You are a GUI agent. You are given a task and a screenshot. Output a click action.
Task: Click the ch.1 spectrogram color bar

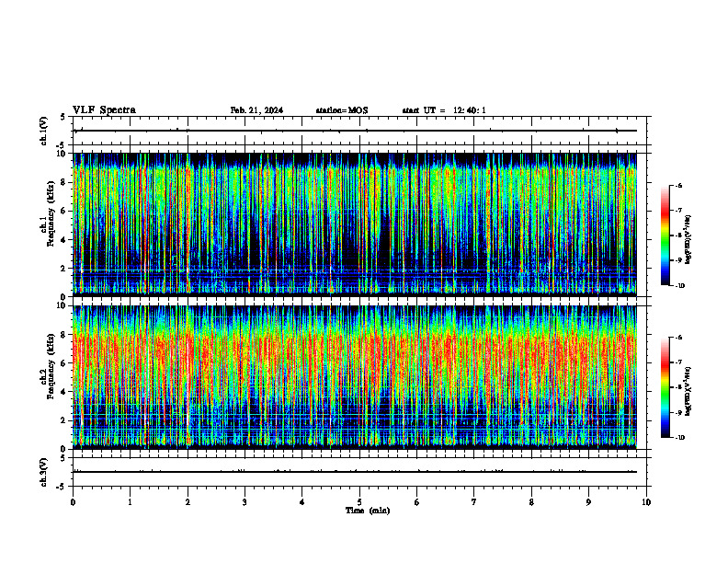[665, 236]
